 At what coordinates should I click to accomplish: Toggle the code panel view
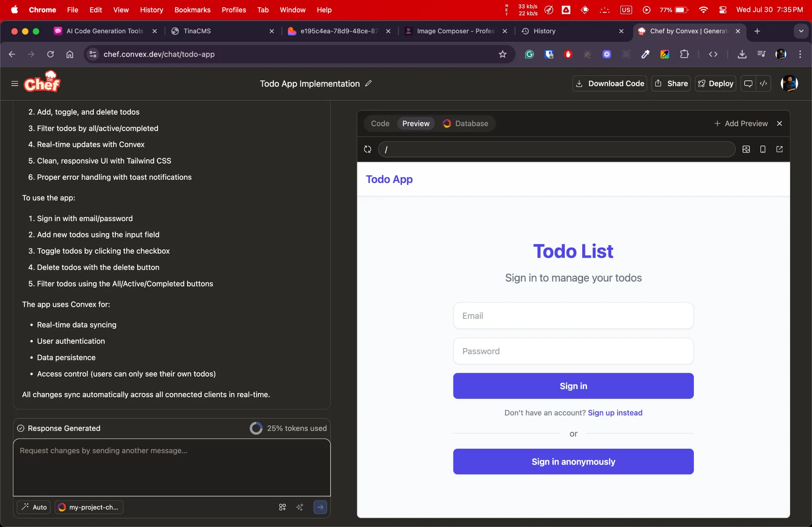(763, 84)
